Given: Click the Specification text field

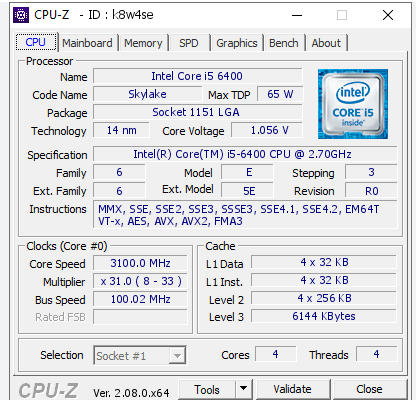Looking at the screenshot, I should 245,154.
